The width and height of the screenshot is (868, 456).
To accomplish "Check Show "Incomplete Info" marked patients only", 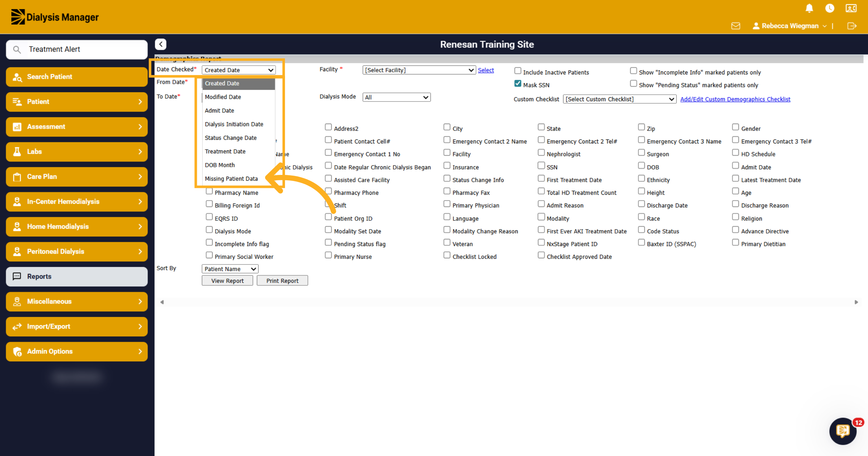I will pyautogui.click(x=633, y=71).
